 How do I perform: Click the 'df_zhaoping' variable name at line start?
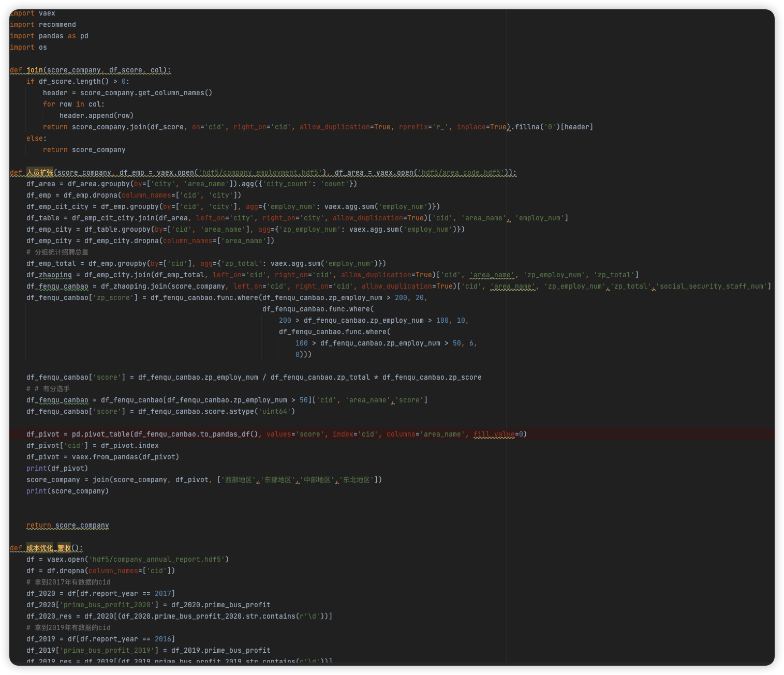tap(49, 275)
